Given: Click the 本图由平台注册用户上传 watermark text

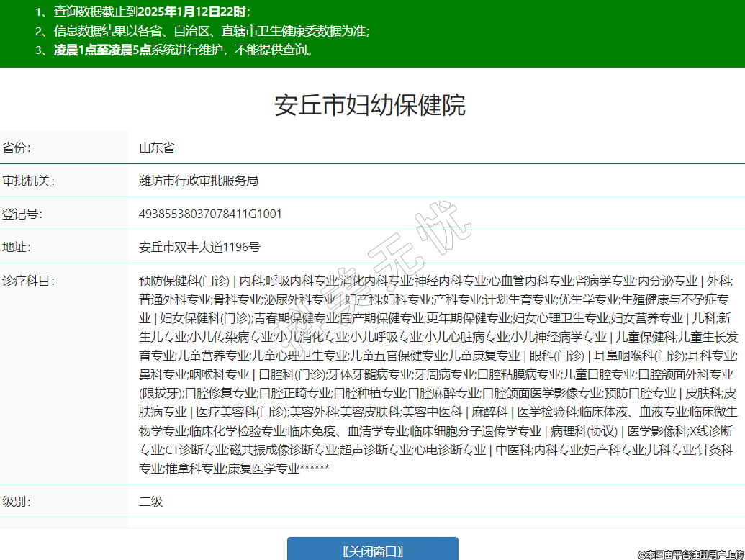Looking at the screenshot, I should click(x=690, y=554).
